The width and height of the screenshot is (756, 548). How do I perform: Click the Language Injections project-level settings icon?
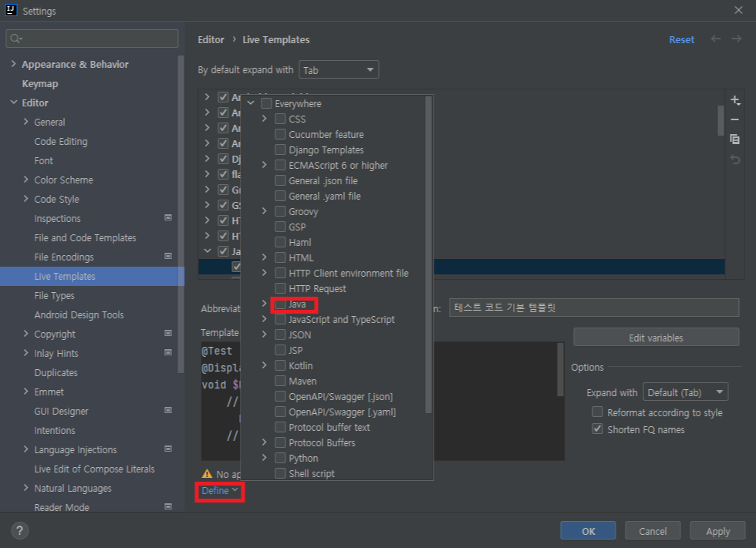(x=168, y=449)
